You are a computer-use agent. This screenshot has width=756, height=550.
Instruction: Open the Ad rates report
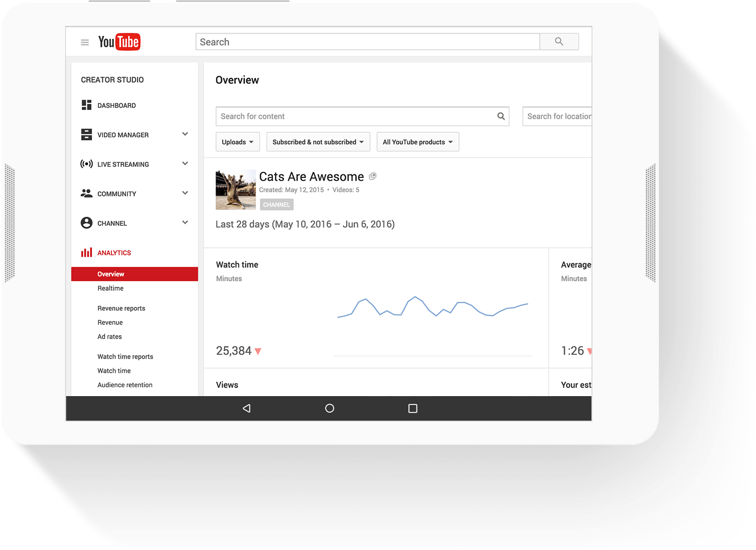pyautogui.click(x=109, y=337)
